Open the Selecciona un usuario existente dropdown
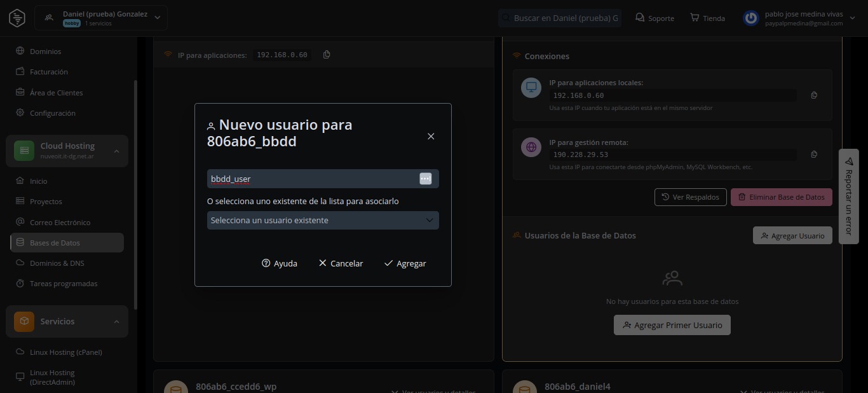 (323, 220)
